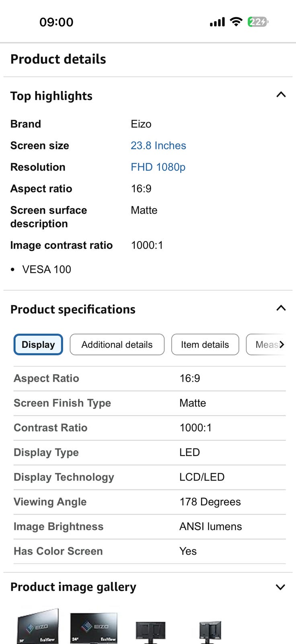The width and height of the screenshot is (296, 644).
Task: Tap the Product image gallery heading
Action: coord(73,587)
